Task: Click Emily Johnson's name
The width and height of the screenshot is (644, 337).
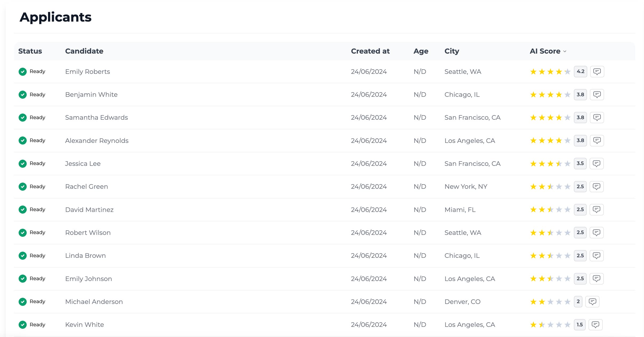Action: tap(88, 279)
